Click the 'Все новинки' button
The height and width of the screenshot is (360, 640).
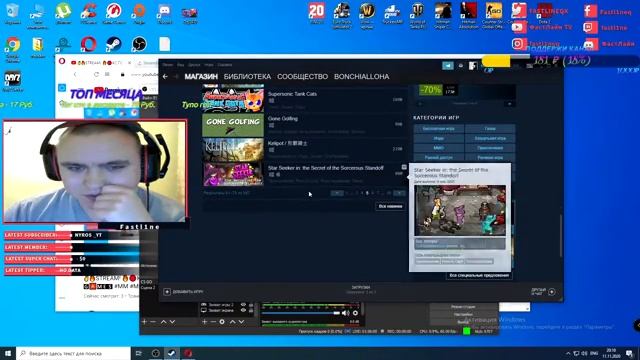click(390, 207)
